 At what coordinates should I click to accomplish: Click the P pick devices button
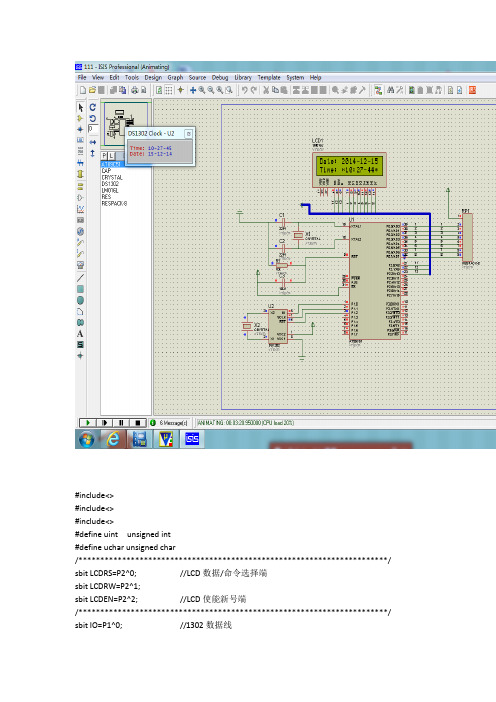tap(104, 155)
